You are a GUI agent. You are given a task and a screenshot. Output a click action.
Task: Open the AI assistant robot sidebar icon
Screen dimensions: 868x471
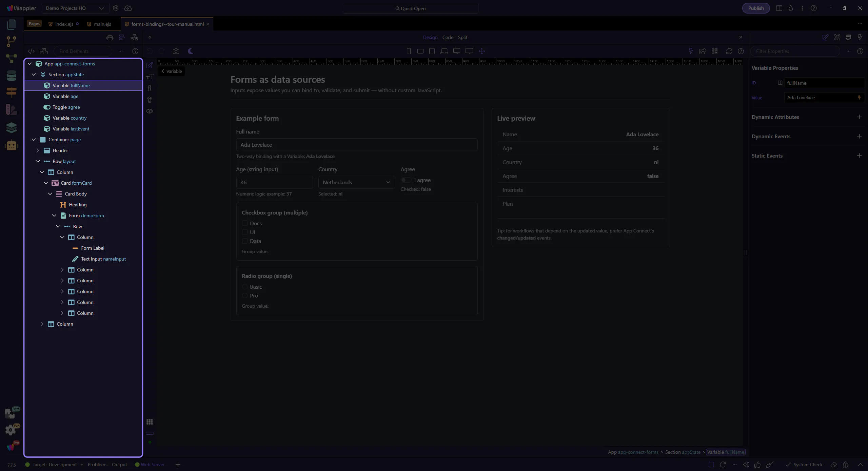(11, 145)
